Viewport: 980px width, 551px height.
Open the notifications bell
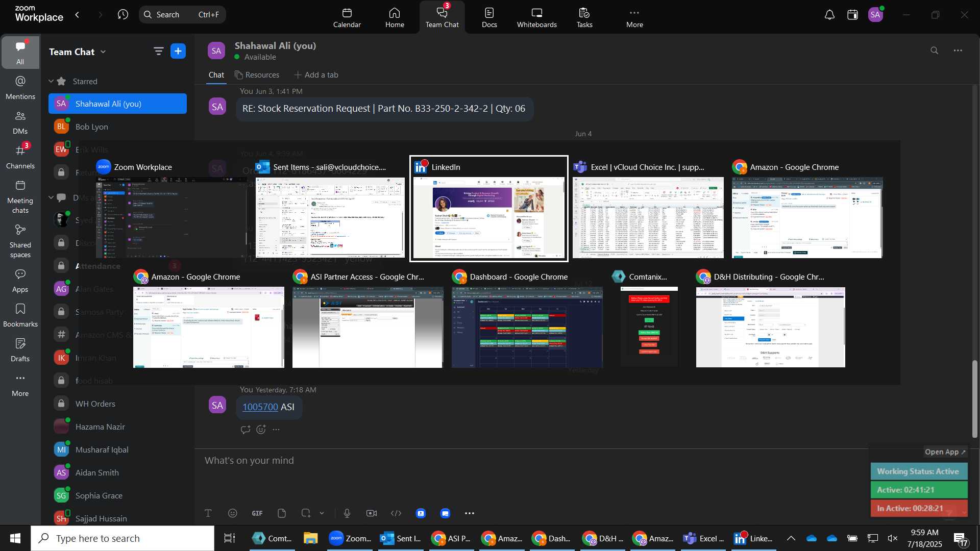830,15
